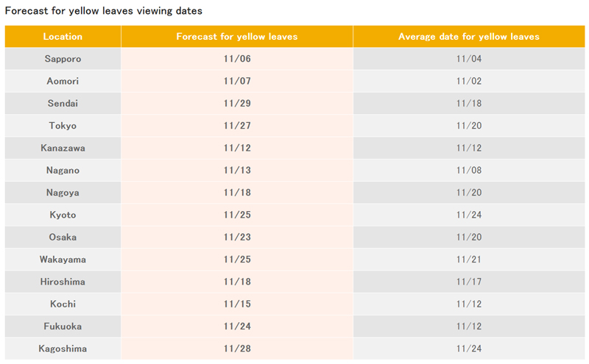Click the Forecast for yellow leaves header

237,37
